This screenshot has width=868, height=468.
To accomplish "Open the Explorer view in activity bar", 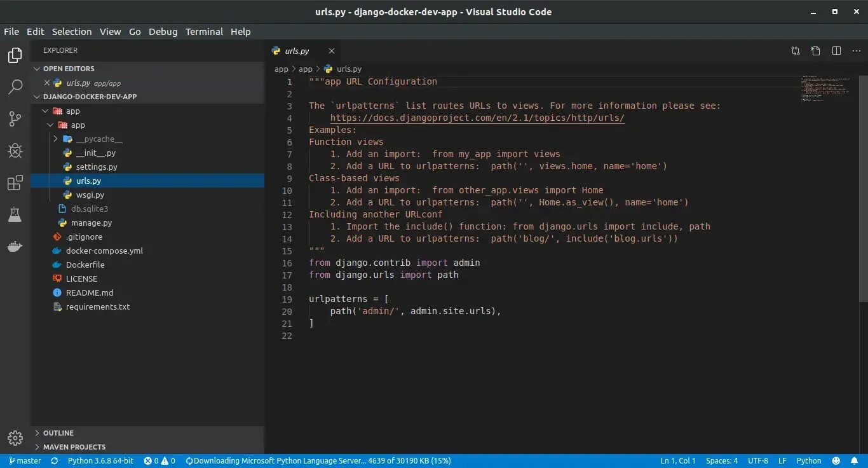I will click(x=15, y=55).
